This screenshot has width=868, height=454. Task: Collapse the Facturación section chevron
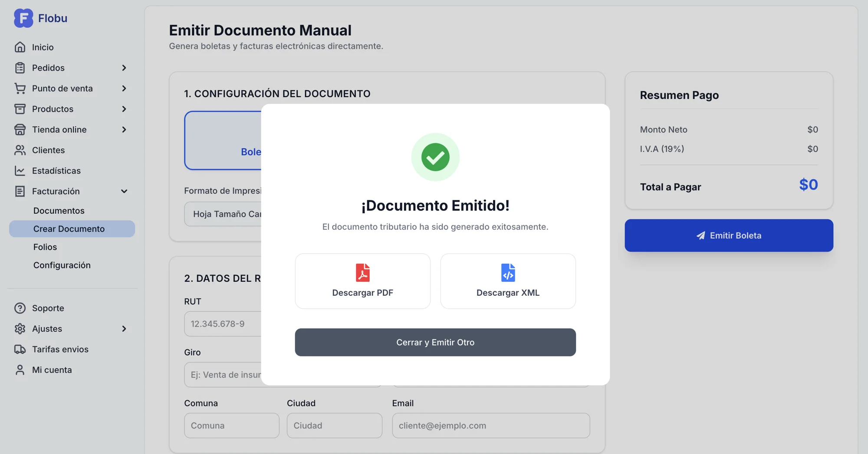click(124, 191)
